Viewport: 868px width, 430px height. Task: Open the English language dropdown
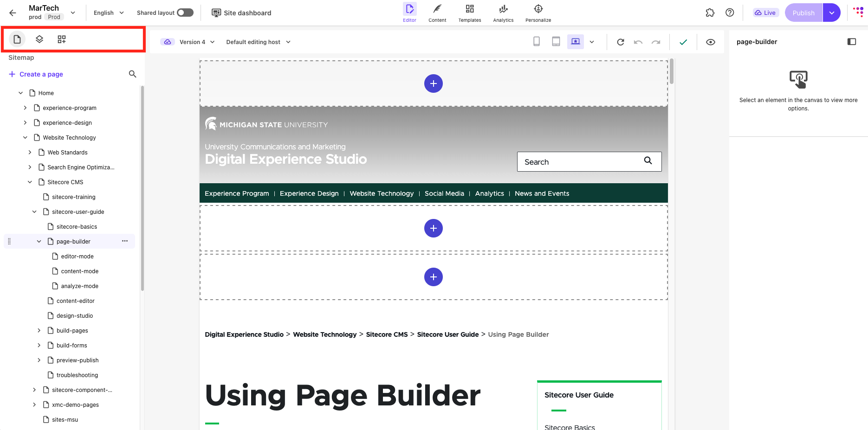coord(109,13)
